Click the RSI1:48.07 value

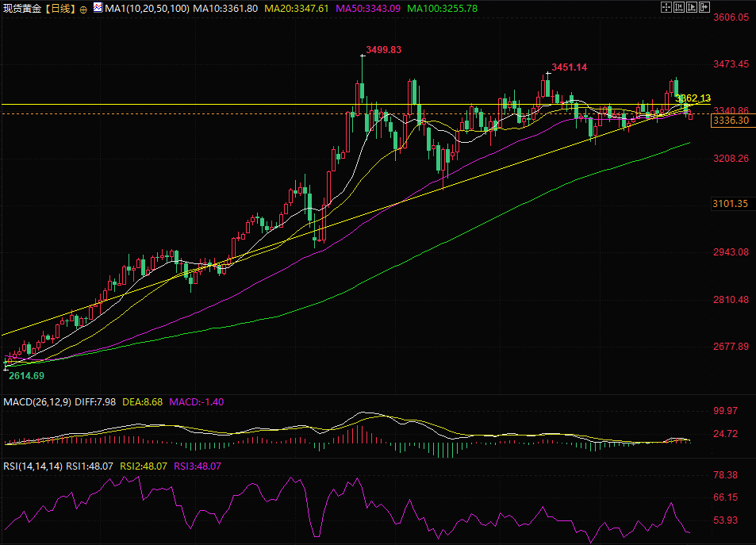point(89,466)
